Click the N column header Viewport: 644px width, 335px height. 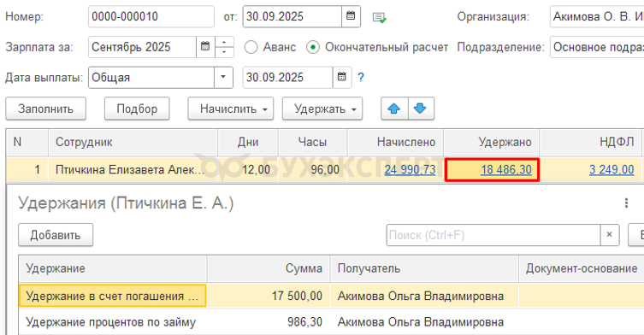coord(27,142)
